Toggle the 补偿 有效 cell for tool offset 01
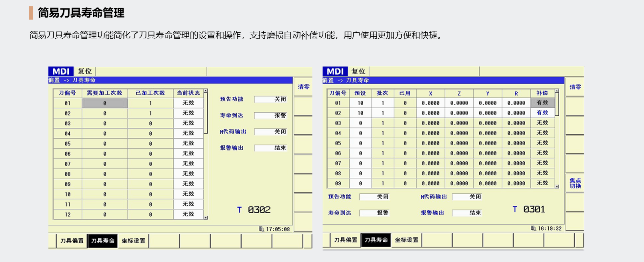This screenshot has height=262, width=644. coord(542,103)
